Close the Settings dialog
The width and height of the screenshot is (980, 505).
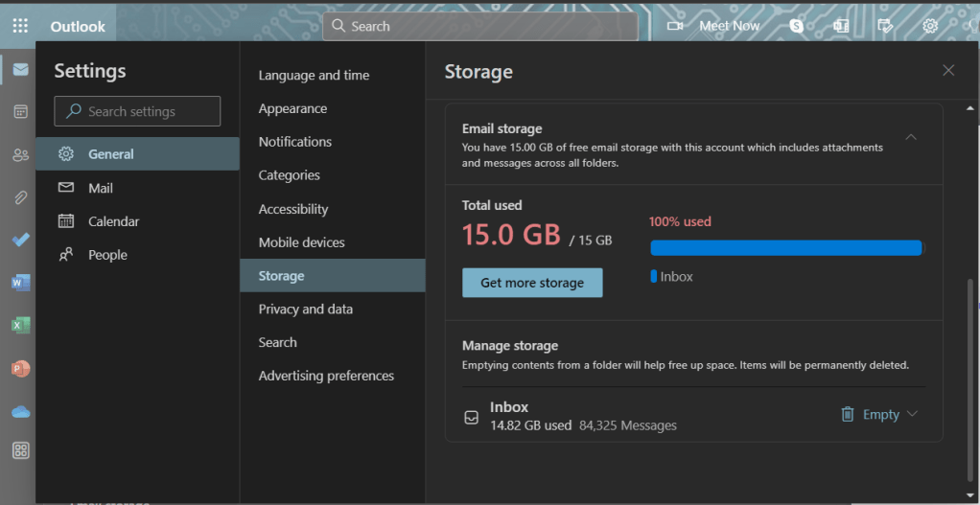pos(948,71)
